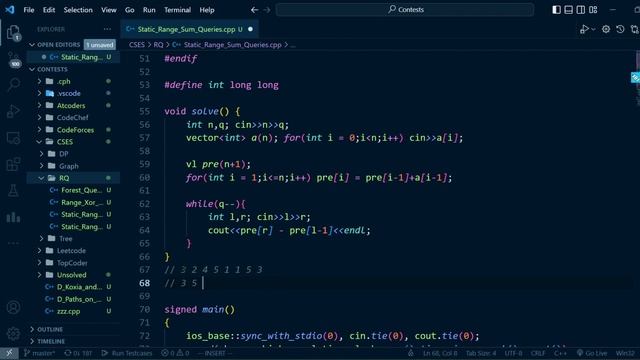Image resolution: width=640 pixels, height=360 pixels.
Task: Select the Static_Range_Sum_Queries.cpp editor tab
Action: coord(189,29)
